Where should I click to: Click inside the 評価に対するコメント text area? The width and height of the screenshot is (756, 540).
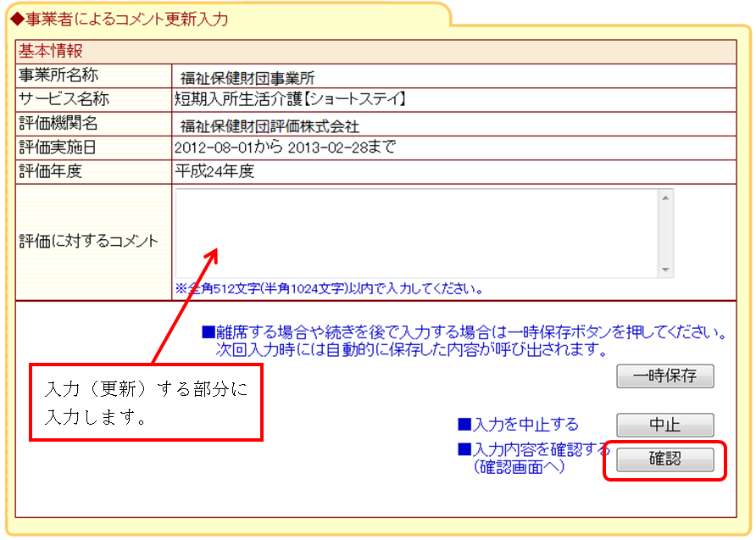(417, 233)
